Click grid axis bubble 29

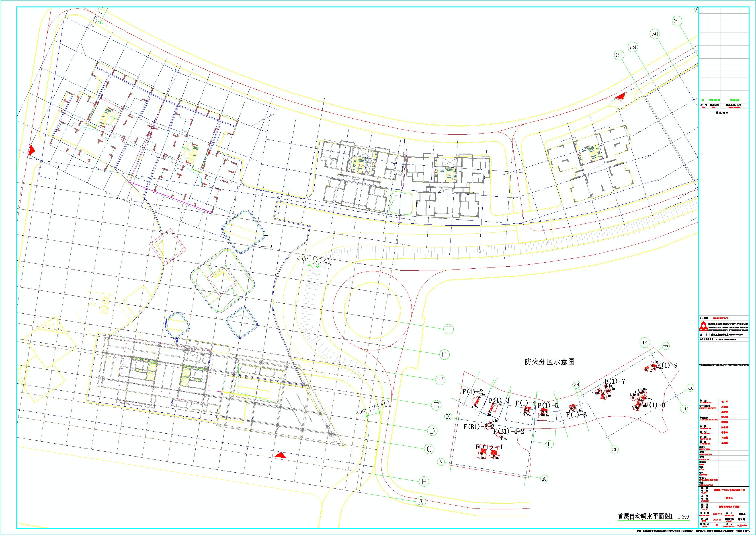tap(633, 47)
